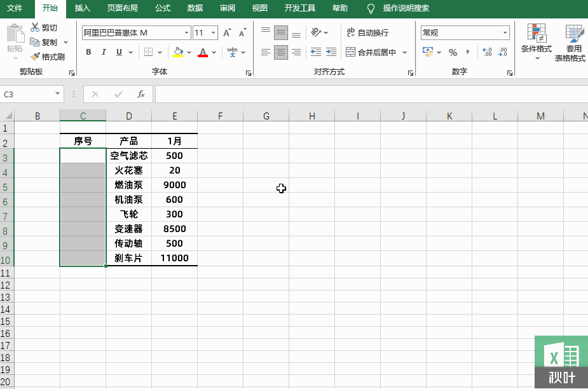Click the orientation text-angle icon
The height and width of the screenshot is (389, 588).
316,32
